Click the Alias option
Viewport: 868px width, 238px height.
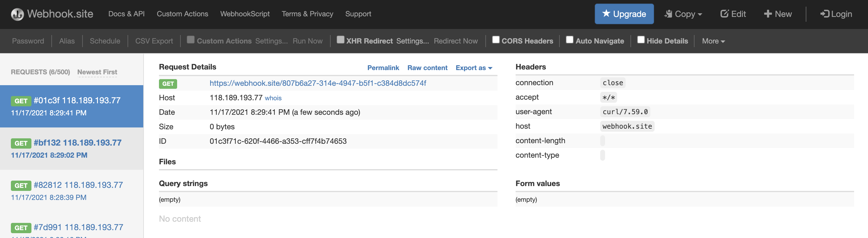(67, 41)
